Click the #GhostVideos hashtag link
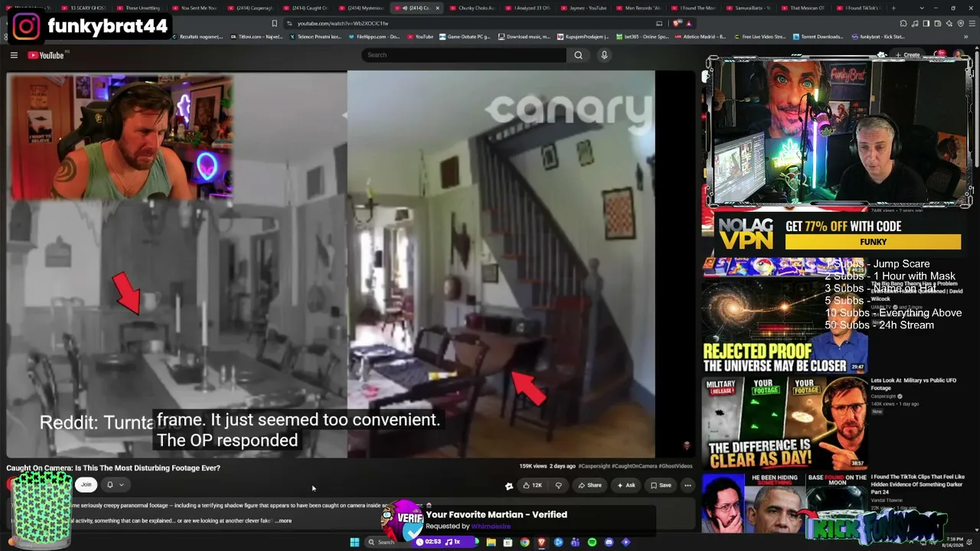 (675, 466)
